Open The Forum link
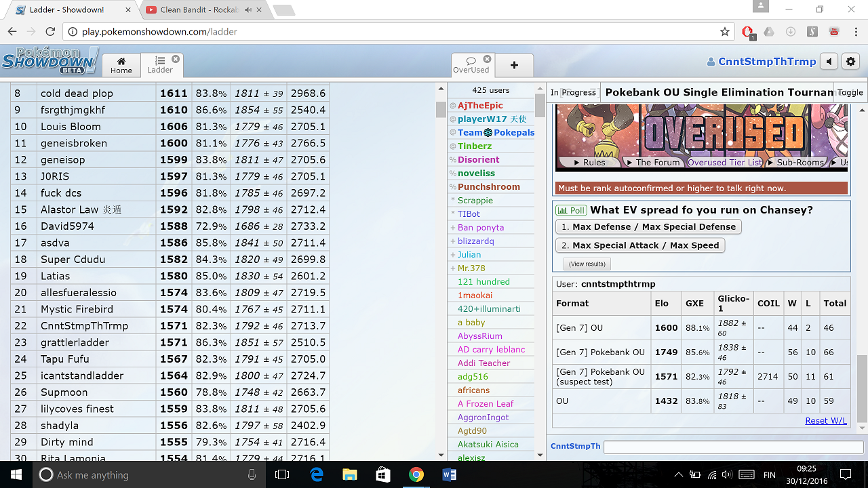Screen dimensions: 868x488 (x=653, y=163)
